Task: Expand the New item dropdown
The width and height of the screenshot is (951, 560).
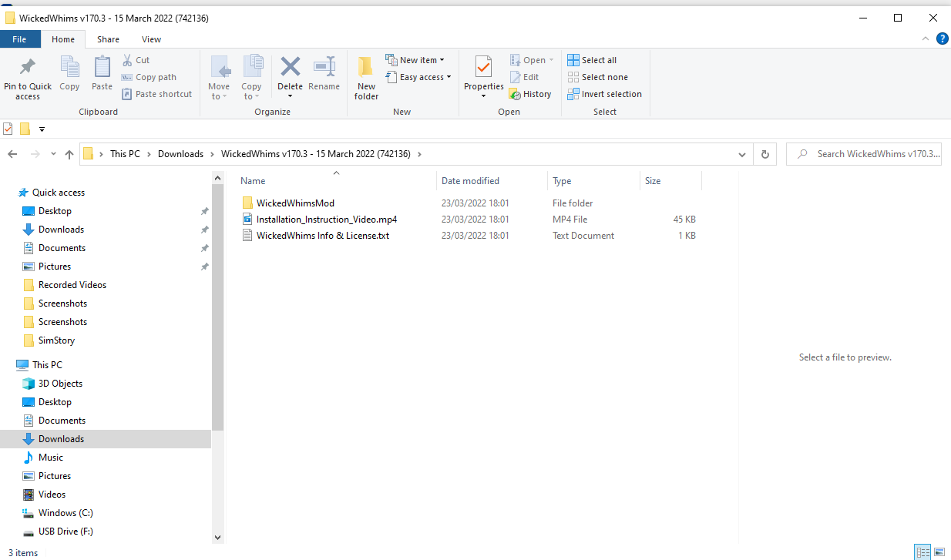Action: point(415,60)
